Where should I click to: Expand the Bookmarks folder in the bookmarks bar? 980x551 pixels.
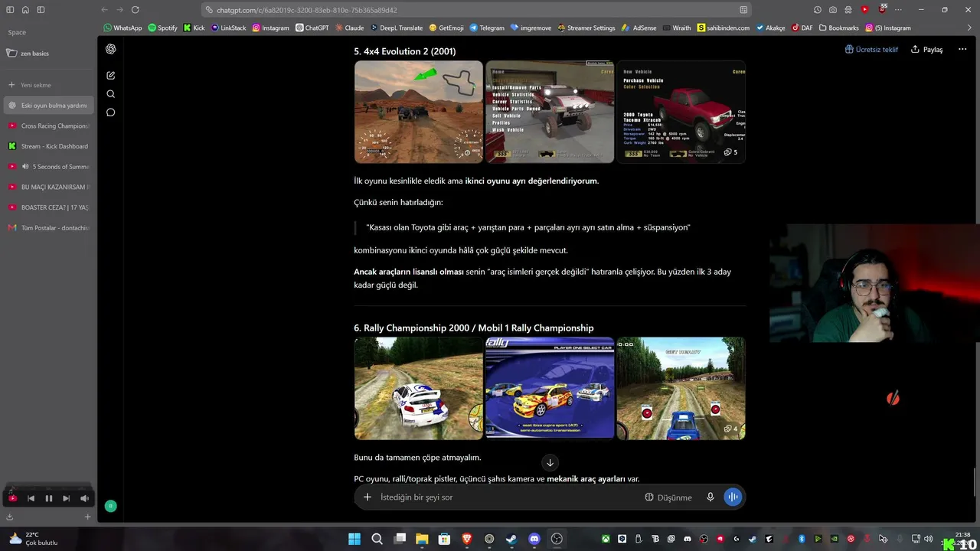click(x=839, y=28)
